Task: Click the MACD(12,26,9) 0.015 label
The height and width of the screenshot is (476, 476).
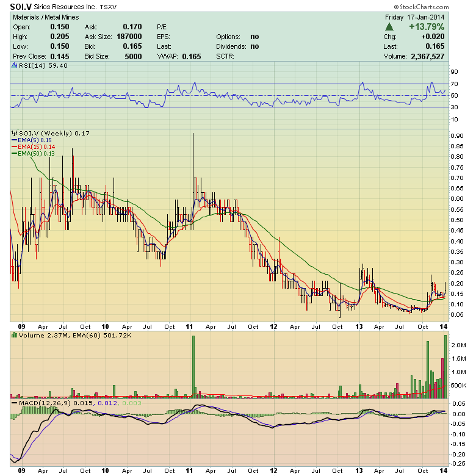Action: click(x=57, y=403)
